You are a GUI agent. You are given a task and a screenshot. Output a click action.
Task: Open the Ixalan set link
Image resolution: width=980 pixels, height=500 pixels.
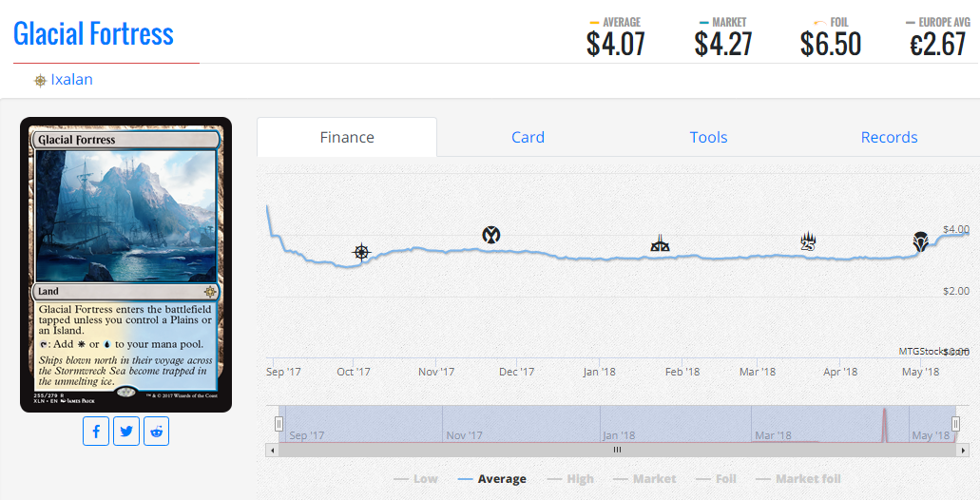click(72, 80)
